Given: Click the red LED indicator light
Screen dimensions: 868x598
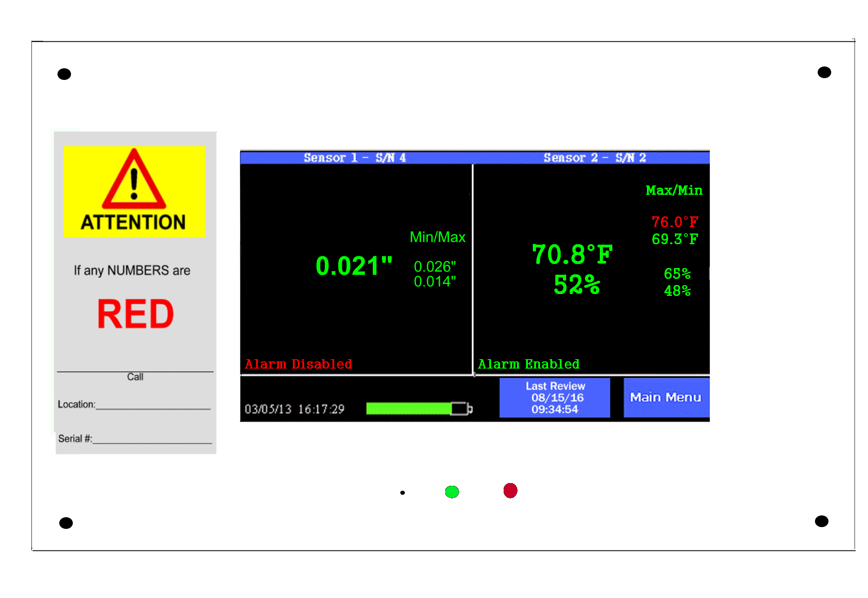Looking at the screenshot, I should [510, 491].
